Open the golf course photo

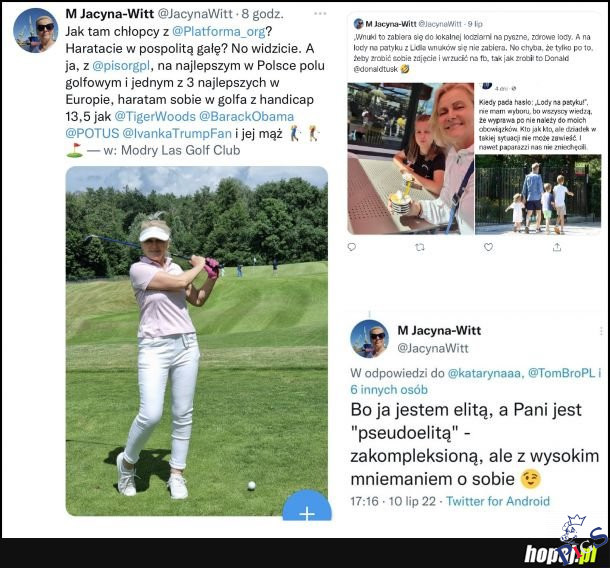pyautogui.click(x=196, y=341)
